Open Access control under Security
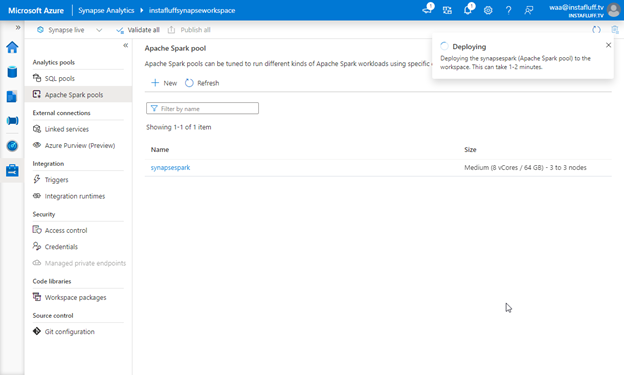The image size is (624, 375). [78, 230]
